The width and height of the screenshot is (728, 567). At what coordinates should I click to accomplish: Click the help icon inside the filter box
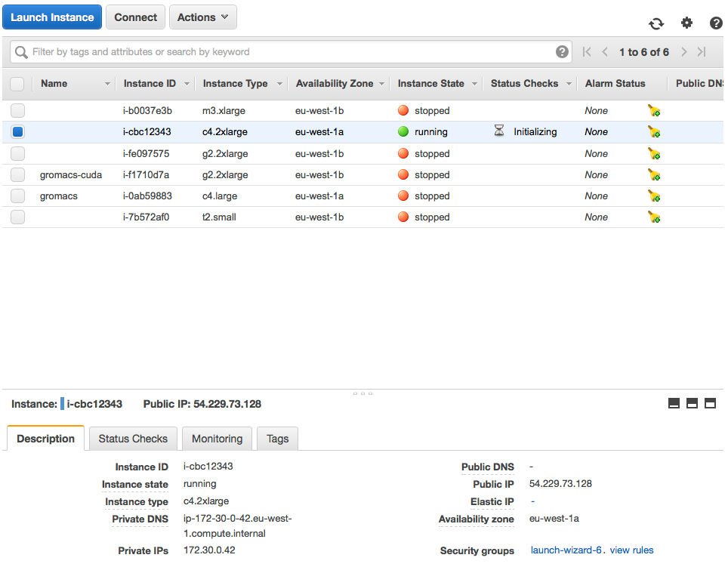tap(562, 51)
